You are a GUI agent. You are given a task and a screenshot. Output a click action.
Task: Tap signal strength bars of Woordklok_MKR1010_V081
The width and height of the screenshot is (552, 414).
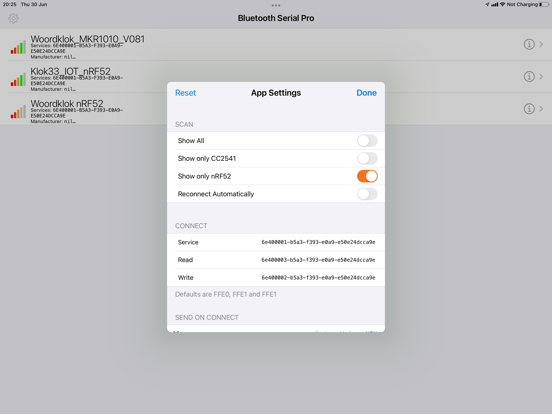point(18,48)
